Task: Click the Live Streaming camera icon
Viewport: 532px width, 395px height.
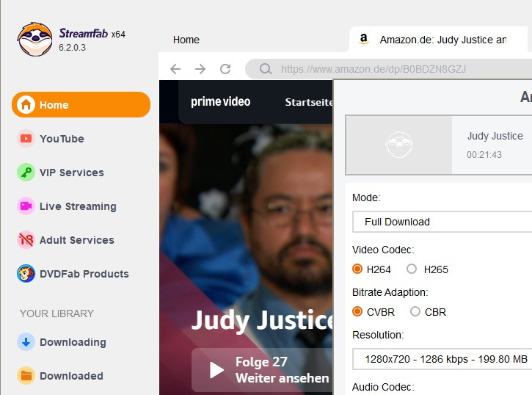Action: pos(26,206)
